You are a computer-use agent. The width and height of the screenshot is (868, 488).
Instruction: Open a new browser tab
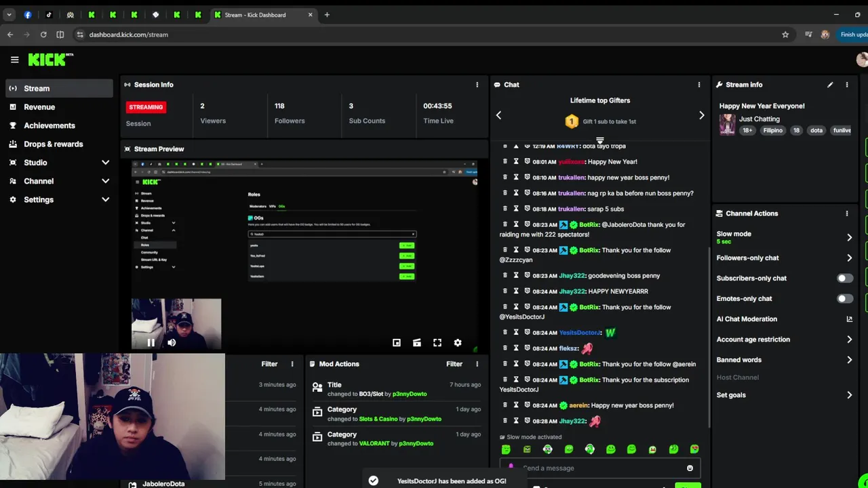327,15
